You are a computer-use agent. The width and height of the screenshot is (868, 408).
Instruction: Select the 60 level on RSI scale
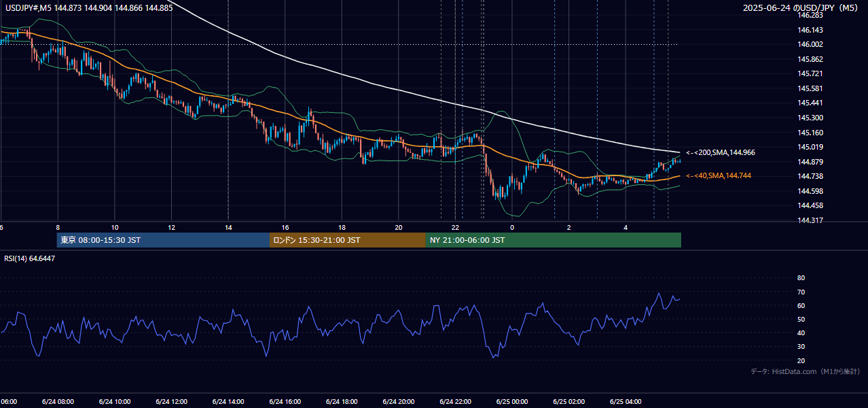[801, 306]
